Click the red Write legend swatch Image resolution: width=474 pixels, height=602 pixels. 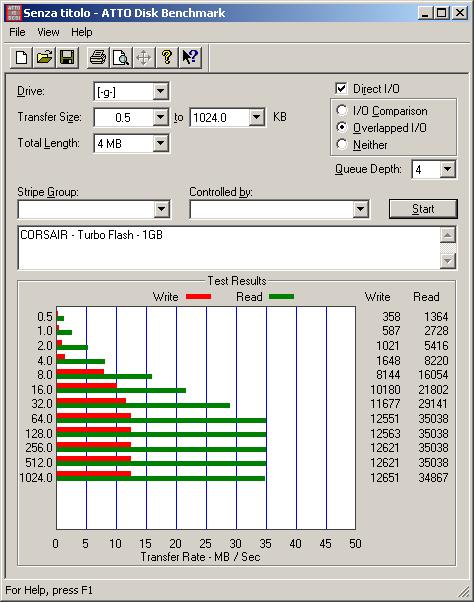point(198,296)
